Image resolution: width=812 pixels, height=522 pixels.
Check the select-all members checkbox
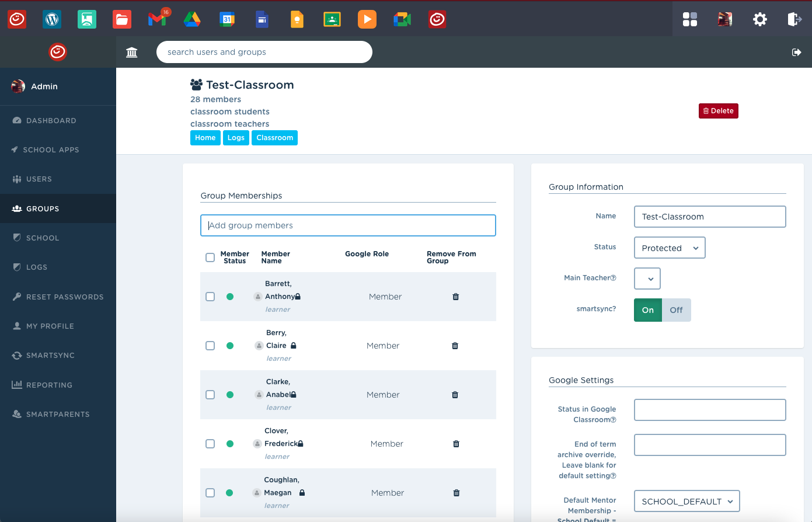point(210,257)
